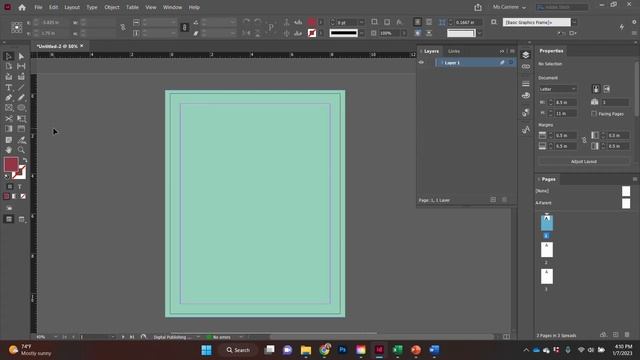Screen dimensions: 640x360
Task: Open stroke weight dropdown in control bar
Action: tap(361, 22)
